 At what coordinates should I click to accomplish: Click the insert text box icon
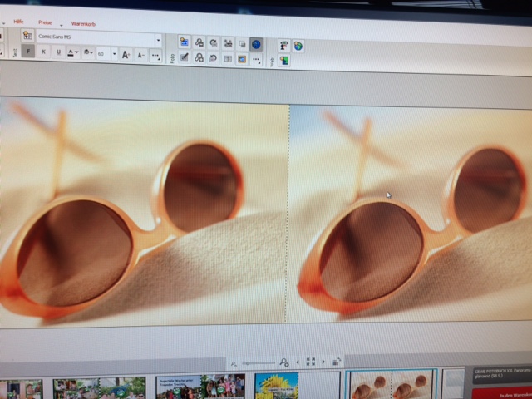click(x=27, y=35)
